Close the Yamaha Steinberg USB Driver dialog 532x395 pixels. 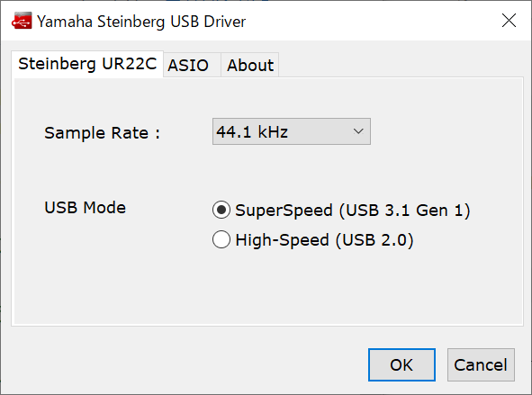[x=509, y=21]
